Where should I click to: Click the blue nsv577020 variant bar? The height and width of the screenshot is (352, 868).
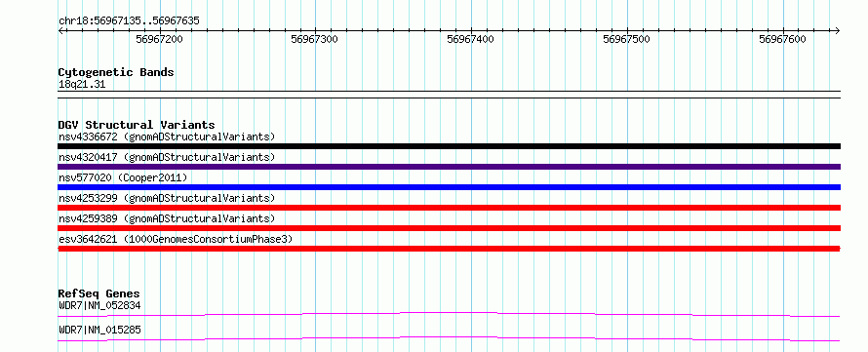pyautogui.click(x=449, y=187)
